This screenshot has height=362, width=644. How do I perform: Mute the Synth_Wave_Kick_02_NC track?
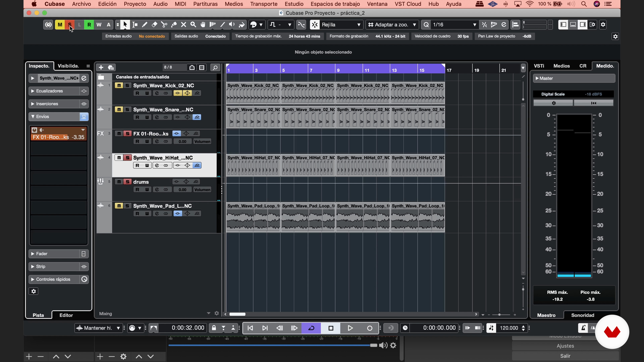[119, 85]
